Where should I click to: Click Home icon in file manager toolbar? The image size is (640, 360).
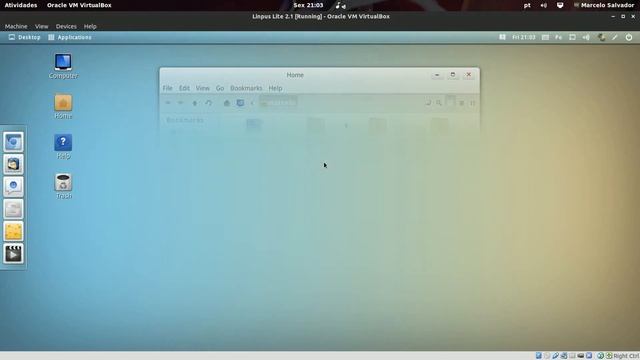click(227, 103)
